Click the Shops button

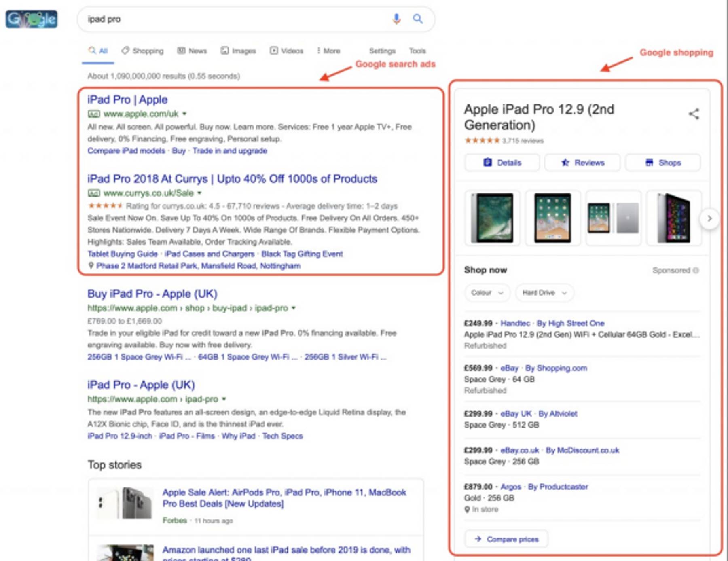click(x=663, y=163)
